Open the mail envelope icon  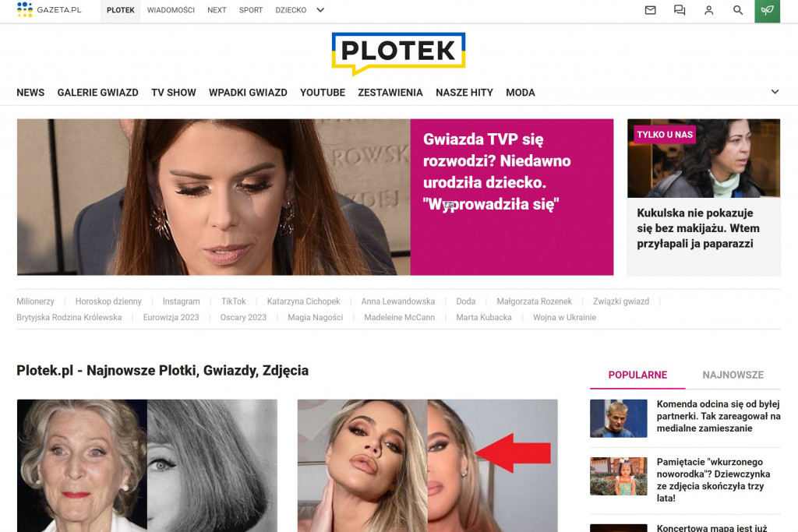pyautogui.click(x=650, y=10)
